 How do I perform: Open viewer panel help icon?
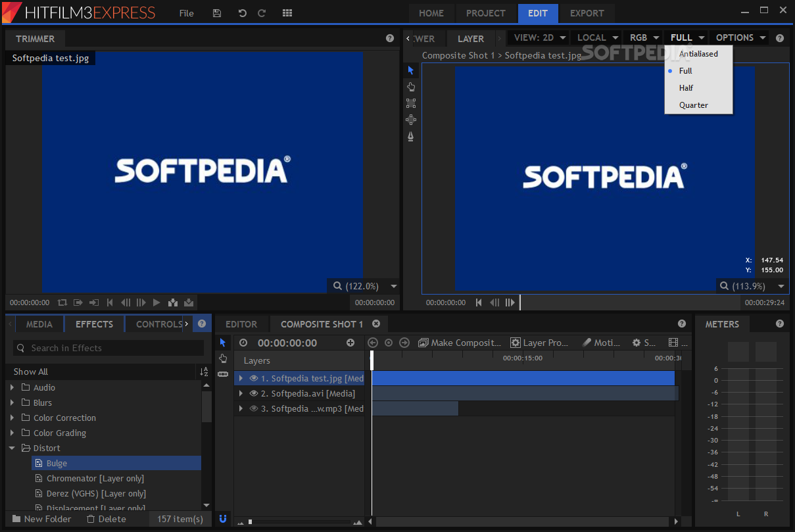point(780,38)
